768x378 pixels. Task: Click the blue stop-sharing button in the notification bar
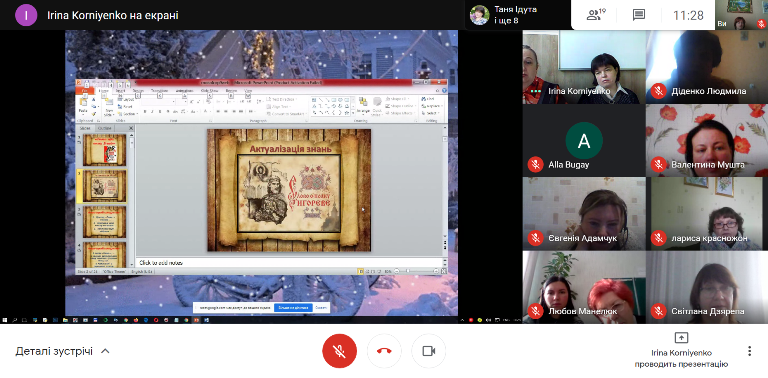(x=293, y=307)
